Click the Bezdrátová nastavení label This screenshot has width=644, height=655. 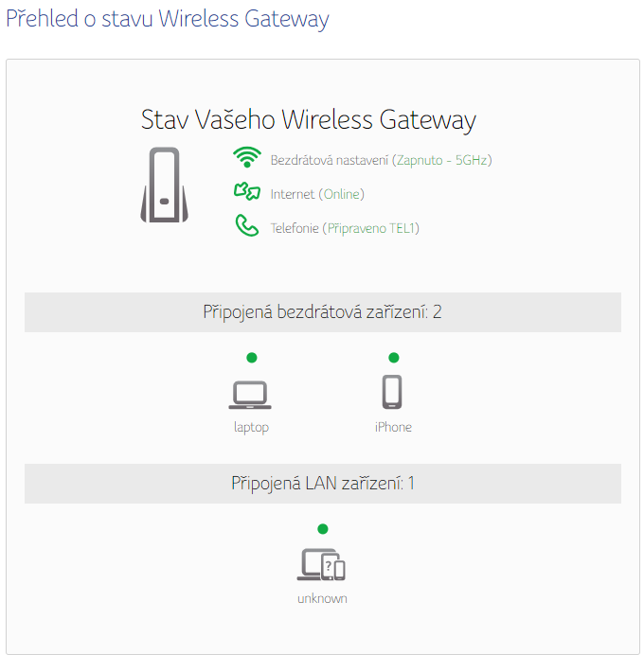coord(329,160)
